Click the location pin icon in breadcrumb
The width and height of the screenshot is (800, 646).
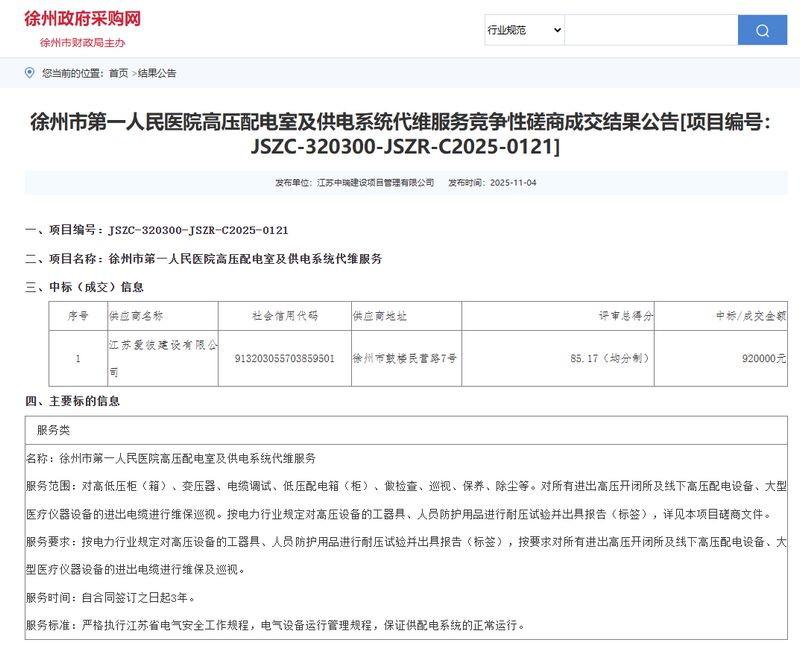click(x=30, y=73)
